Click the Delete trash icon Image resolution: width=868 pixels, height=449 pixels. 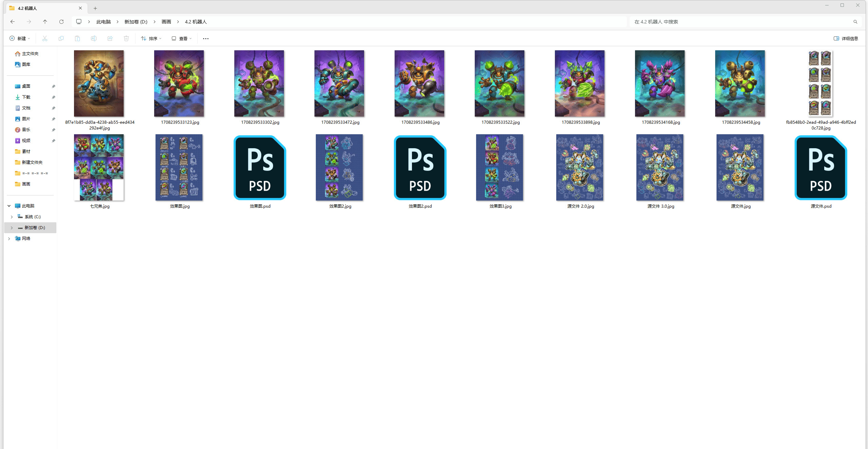(126, 38)
